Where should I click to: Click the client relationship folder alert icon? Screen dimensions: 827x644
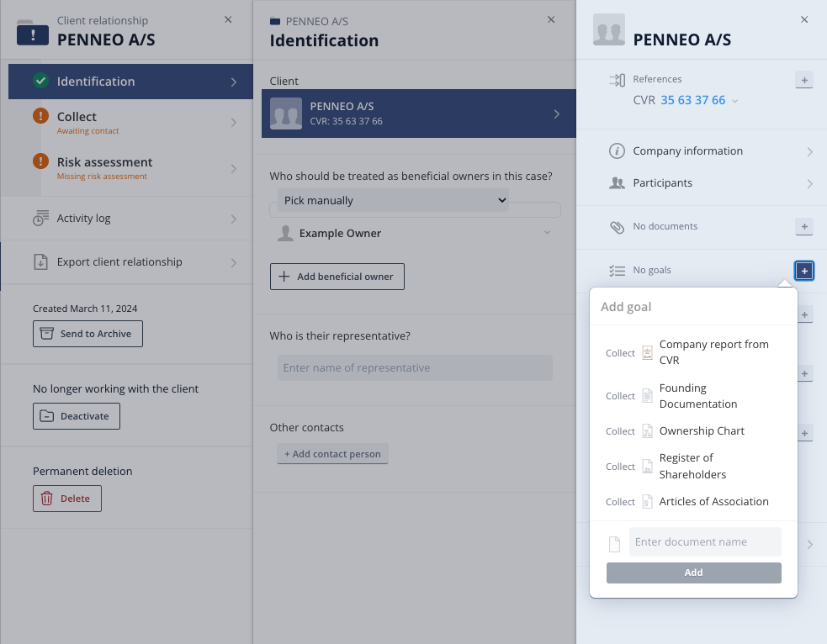click(x=33, y=33)
